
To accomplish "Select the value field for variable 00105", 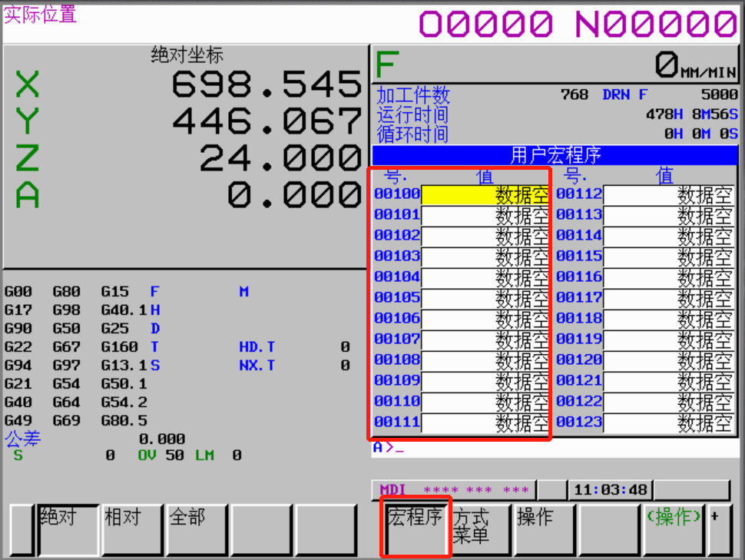I will click(485, 299).
